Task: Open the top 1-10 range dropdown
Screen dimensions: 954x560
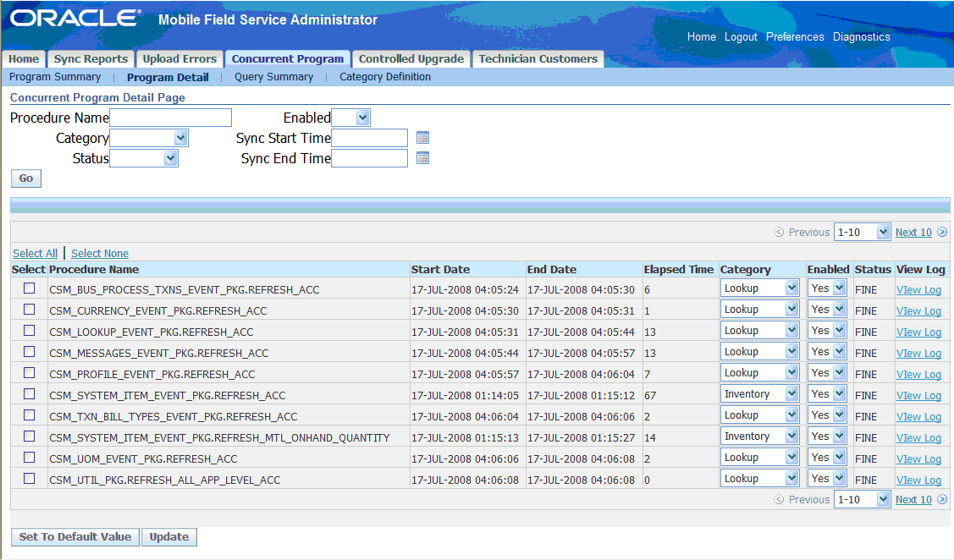Action: coord(862,233)
